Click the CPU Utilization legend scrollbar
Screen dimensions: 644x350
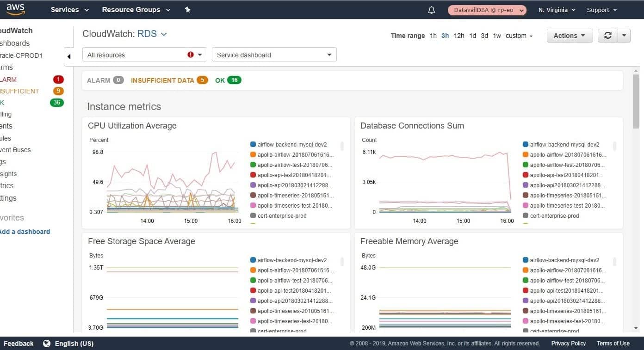pos(342,146)
